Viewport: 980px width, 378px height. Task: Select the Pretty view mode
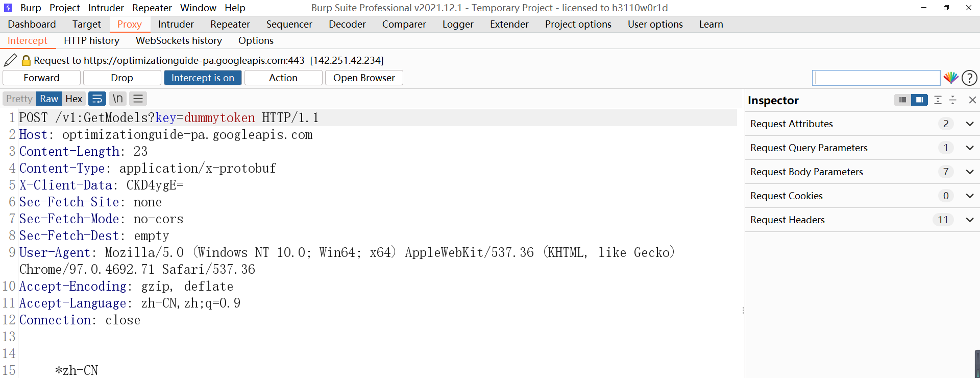[19, 99]
